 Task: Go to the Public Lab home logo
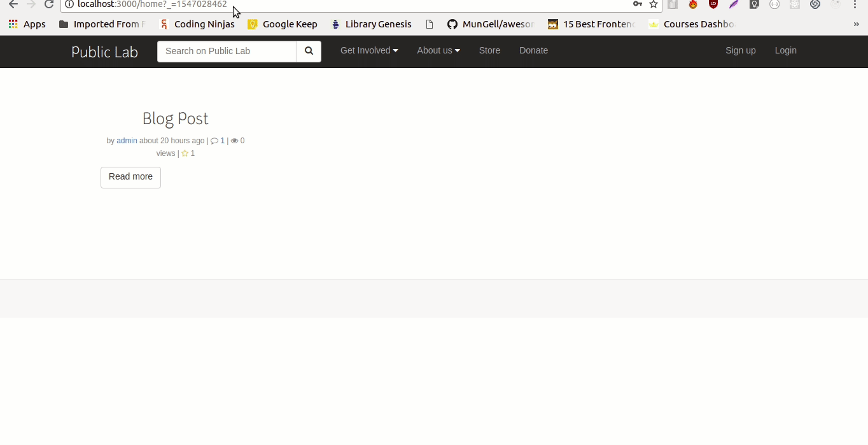click(104, 52)
